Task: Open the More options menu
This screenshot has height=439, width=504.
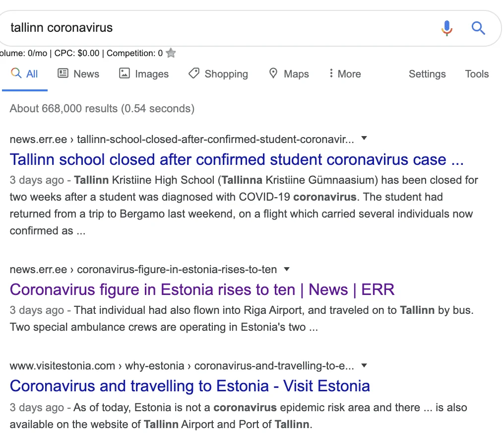Action: [345, 73]
